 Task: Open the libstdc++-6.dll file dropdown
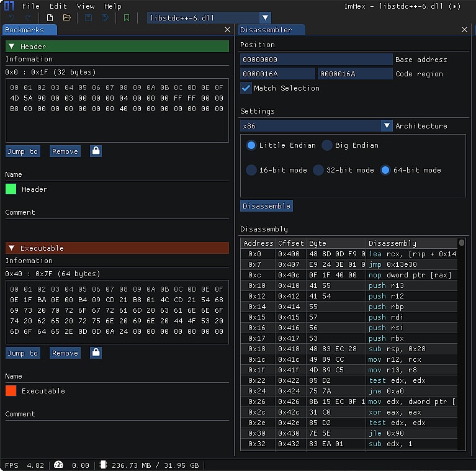pos(265,18)
